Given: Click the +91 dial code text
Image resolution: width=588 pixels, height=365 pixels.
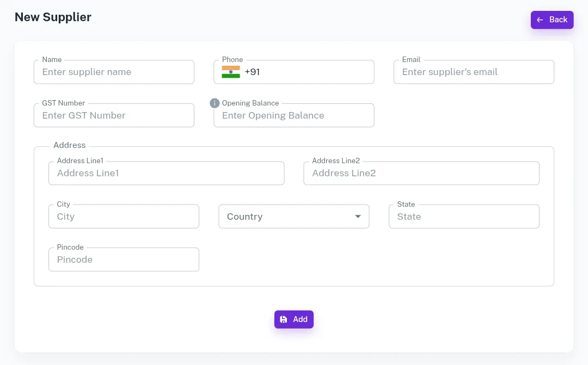Looking at the screenshot, I should tap(253, 72).
